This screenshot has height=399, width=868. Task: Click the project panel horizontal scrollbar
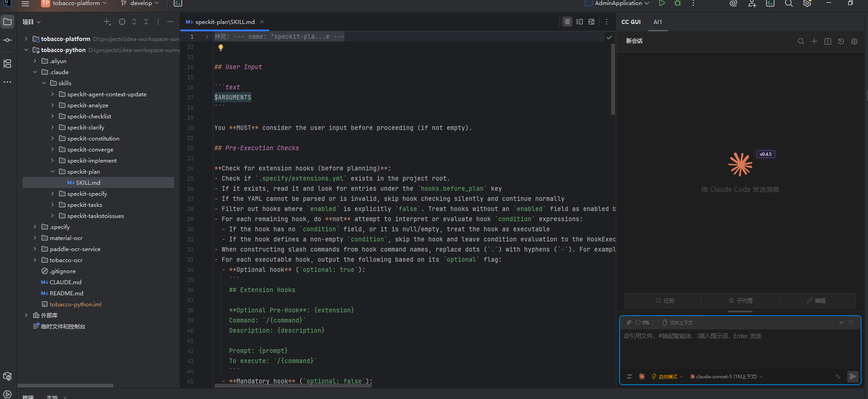pos(65,386)
